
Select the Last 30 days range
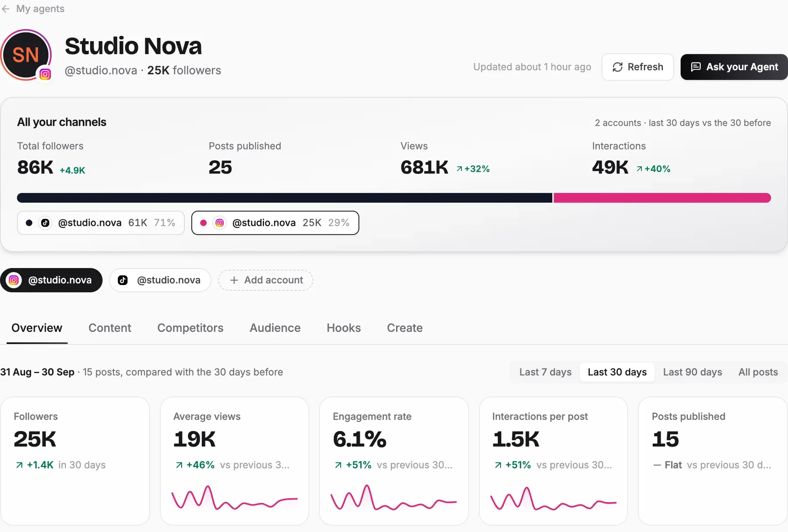617,372
